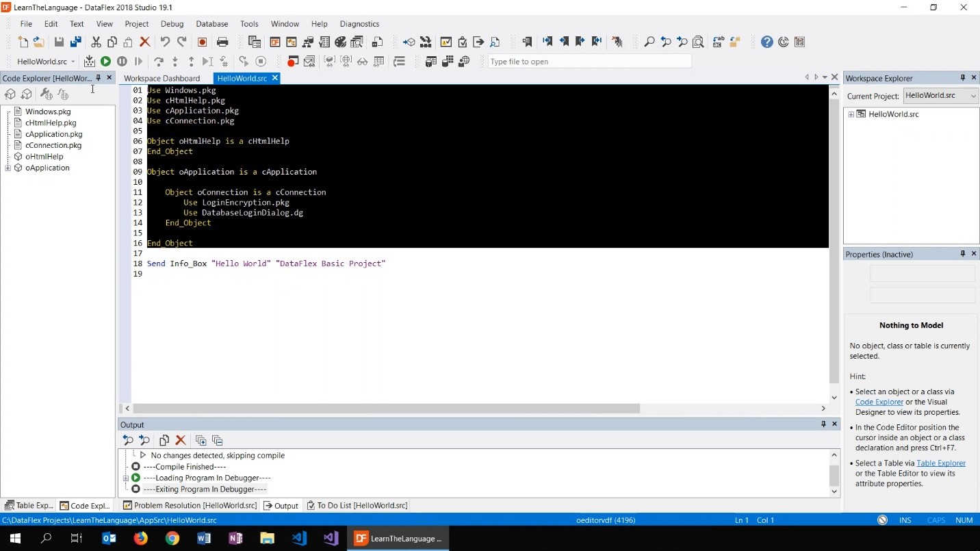Switch to the Workspace Dashboard tab

[x=162, y=78]
